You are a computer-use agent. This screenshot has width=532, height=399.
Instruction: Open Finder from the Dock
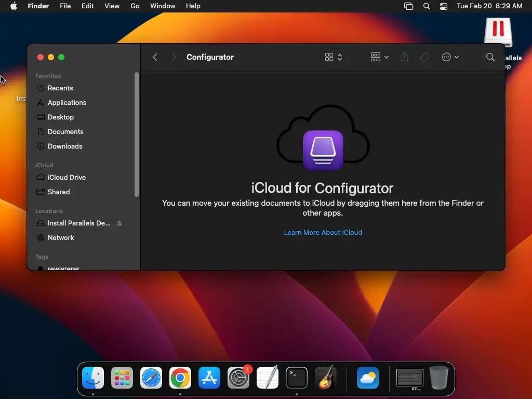93,377
